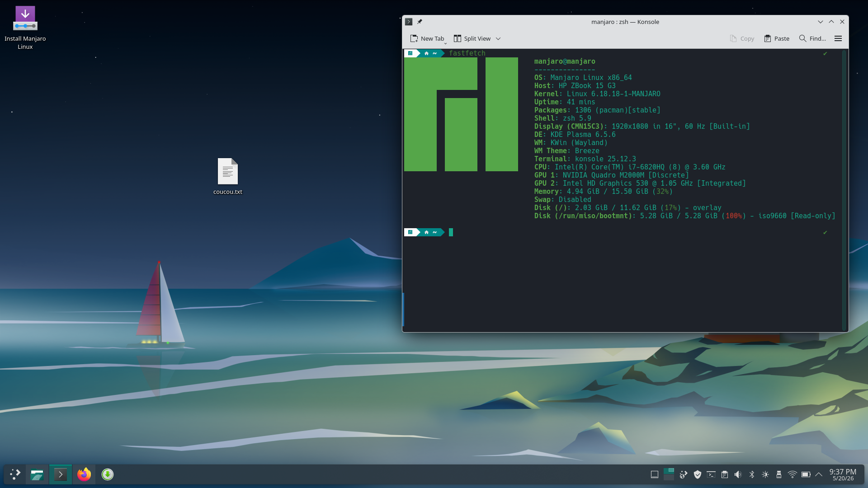868x488 pixels.
Task: Close the Konsole window
Action: tap(842, 22)
